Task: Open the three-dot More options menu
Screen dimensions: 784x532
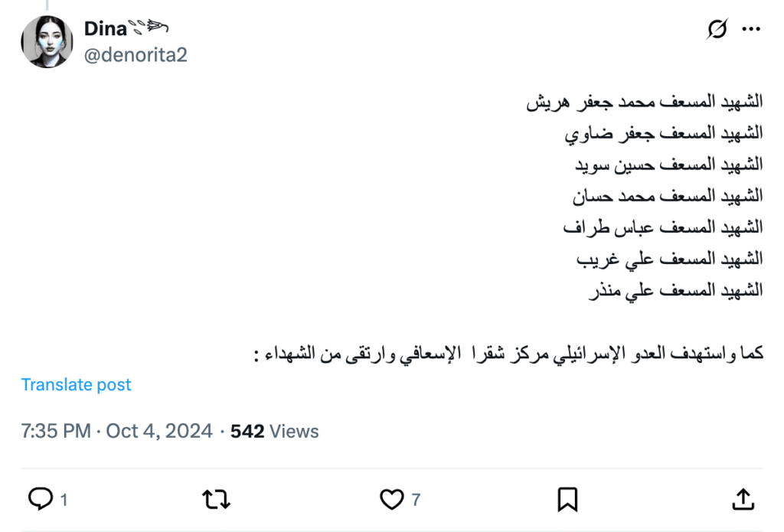Action: (x=752, y=30)
